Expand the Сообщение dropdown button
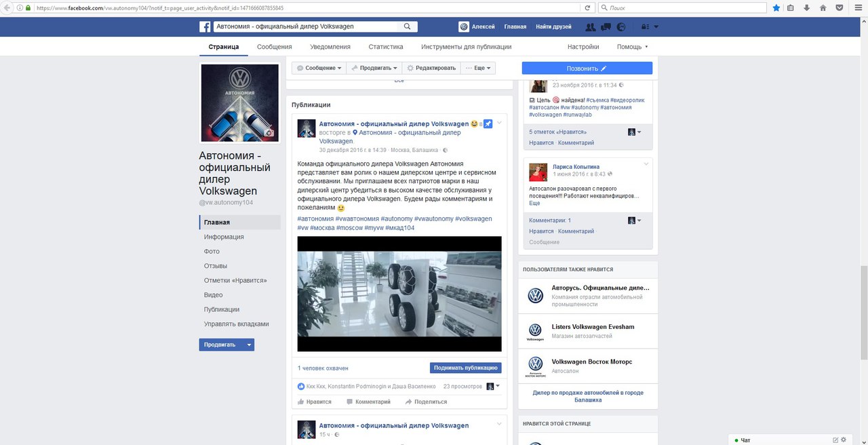 click(319, 68)
